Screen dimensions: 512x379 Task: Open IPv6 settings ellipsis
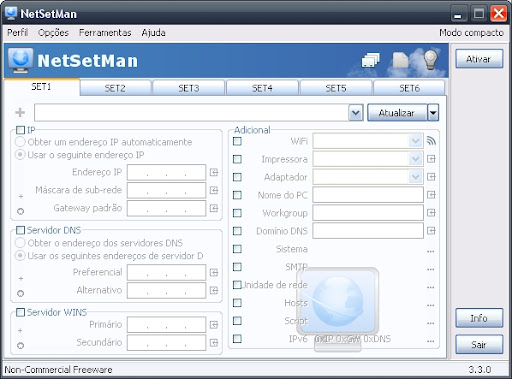point(430,342)
